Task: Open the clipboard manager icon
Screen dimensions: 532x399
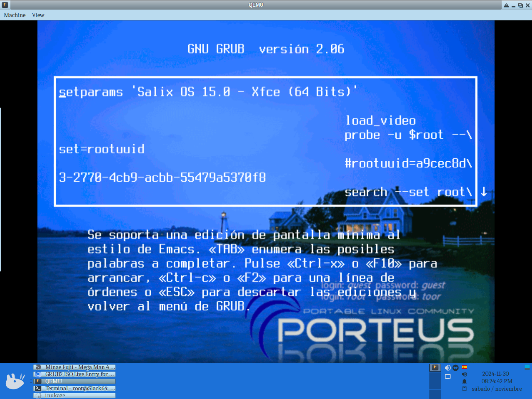Action: [x=464, y=388]
